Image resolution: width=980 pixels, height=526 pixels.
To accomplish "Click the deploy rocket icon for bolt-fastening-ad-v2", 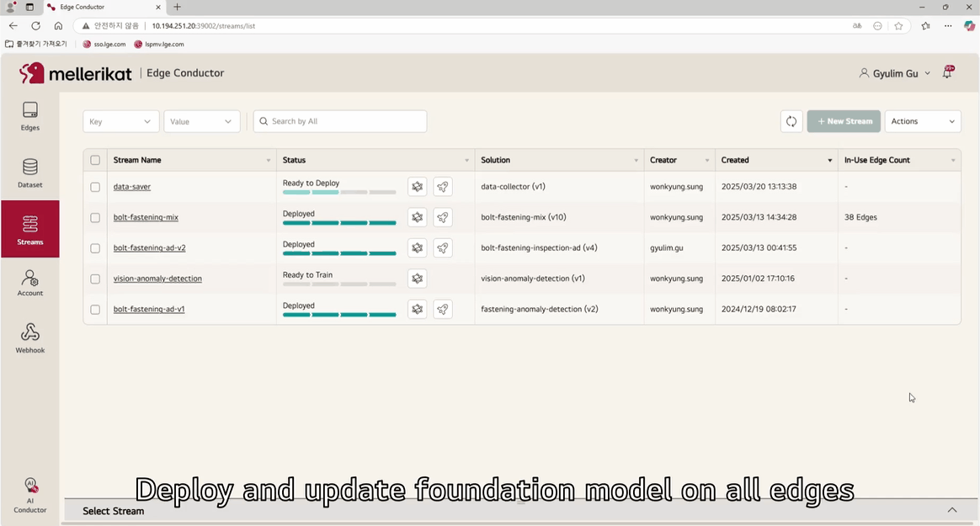I will coord(443,248).
